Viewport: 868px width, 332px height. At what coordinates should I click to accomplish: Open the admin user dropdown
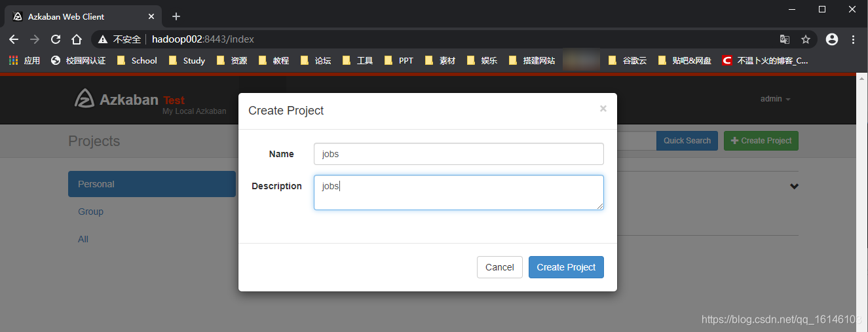click(776, 99)
